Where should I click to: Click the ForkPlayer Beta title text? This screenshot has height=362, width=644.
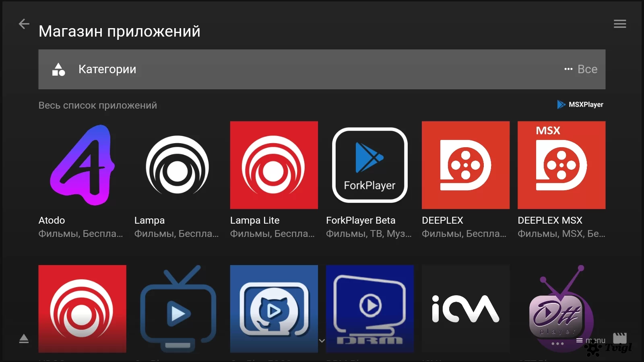[361, 220]
